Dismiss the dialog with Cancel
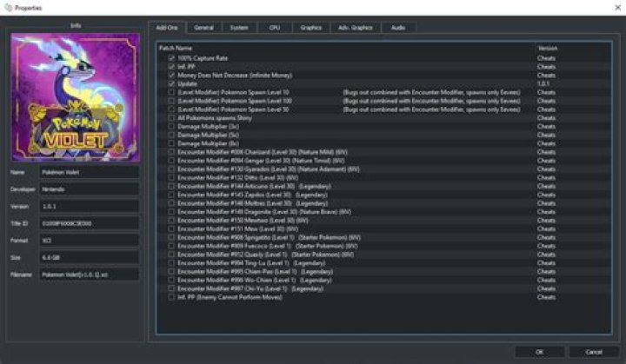626x364 pixels. pyautogui.click(x=593, y=352)
